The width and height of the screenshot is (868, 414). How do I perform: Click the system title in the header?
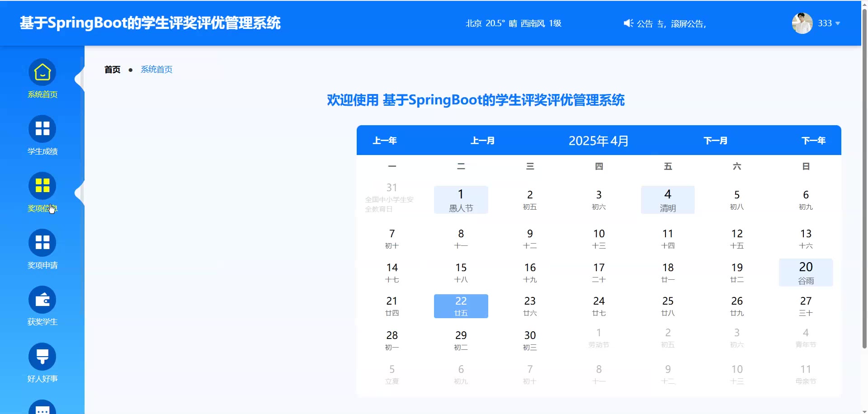[150, 23]
